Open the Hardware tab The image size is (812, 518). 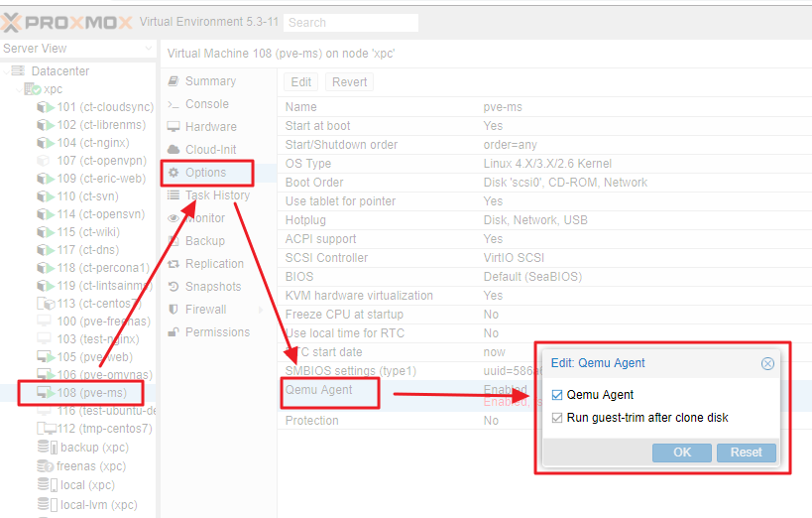218,126
